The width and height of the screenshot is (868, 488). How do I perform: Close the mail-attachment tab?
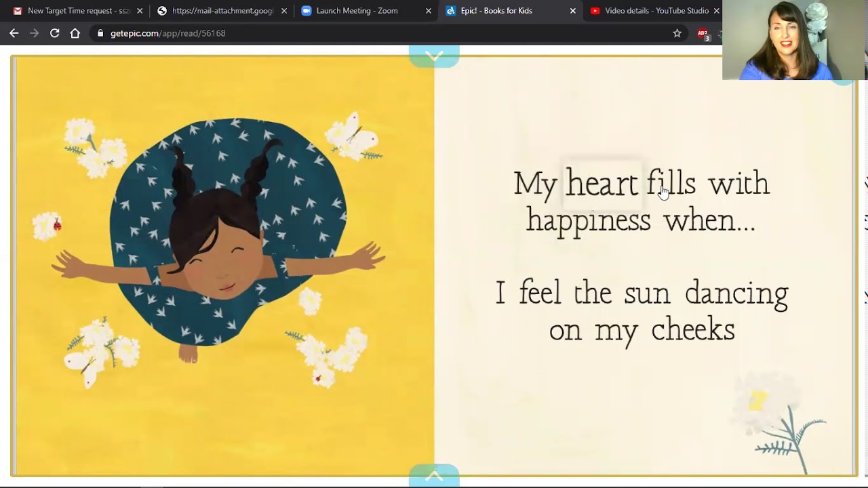284,11
